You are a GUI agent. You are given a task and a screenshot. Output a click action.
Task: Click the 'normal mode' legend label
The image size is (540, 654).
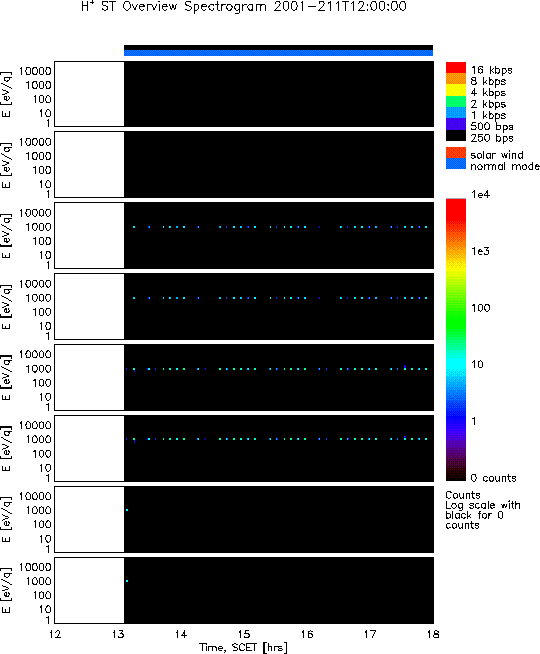pos(505,166)
